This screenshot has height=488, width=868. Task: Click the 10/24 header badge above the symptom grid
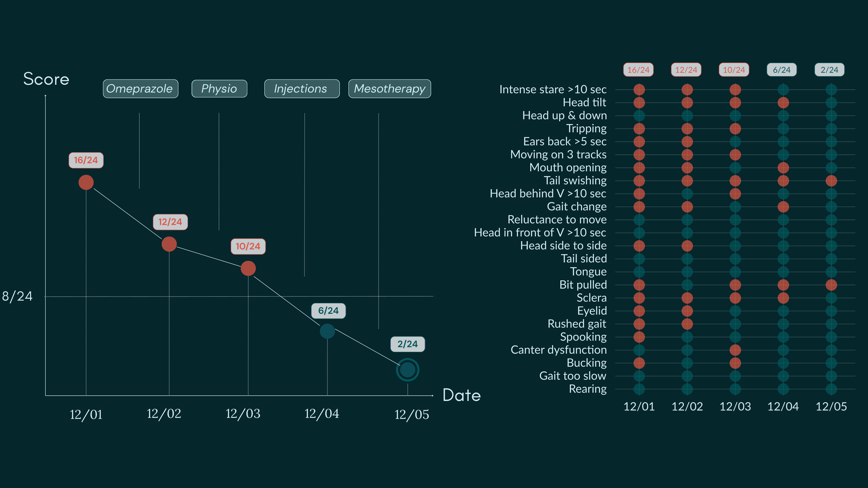(x=734, y=70)
